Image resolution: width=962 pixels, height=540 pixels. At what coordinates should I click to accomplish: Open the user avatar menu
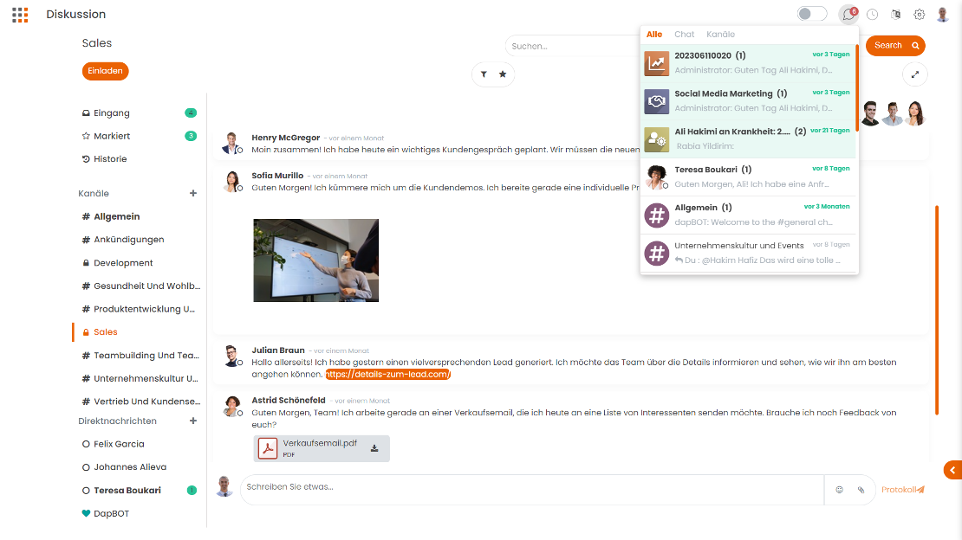click(x=943, y=14)
